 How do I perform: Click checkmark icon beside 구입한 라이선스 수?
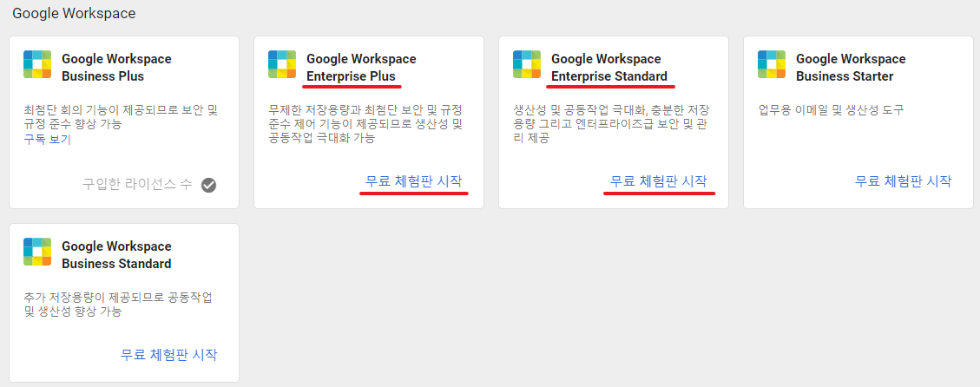click(208, 185)
